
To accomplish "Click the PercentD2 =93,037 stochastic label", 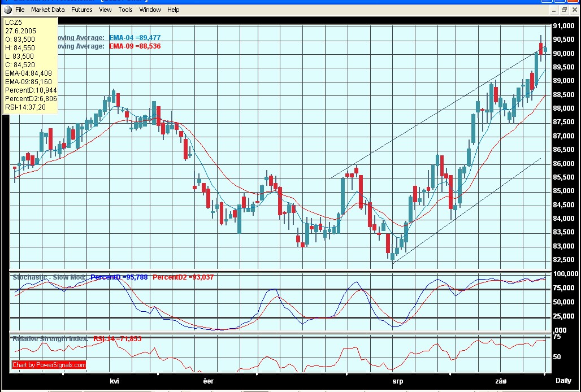I will click(x=183, y=277).
